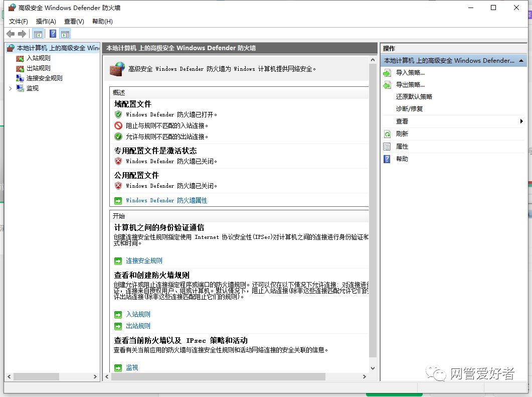Click the left tree horizontal scroll right arrow
The height and width of the screenshot is (397, 532).
coord(95,376)
